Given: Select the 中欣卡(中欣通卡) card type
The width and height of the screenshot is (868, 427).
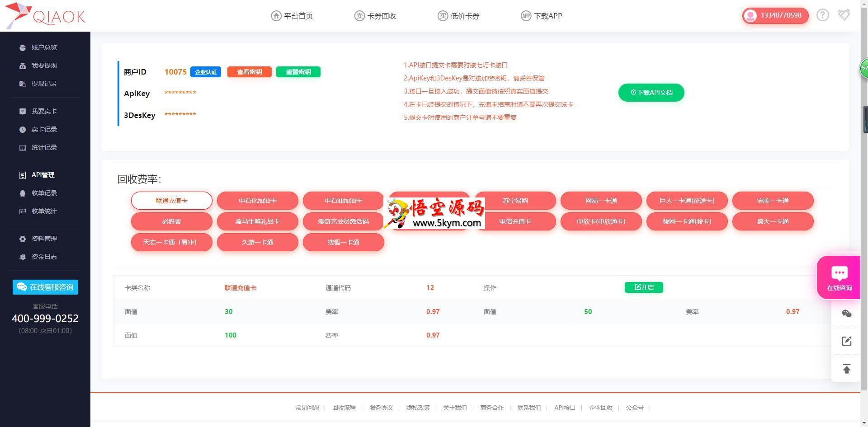Looking at the screenshot, I should click(x=601, y=221).
